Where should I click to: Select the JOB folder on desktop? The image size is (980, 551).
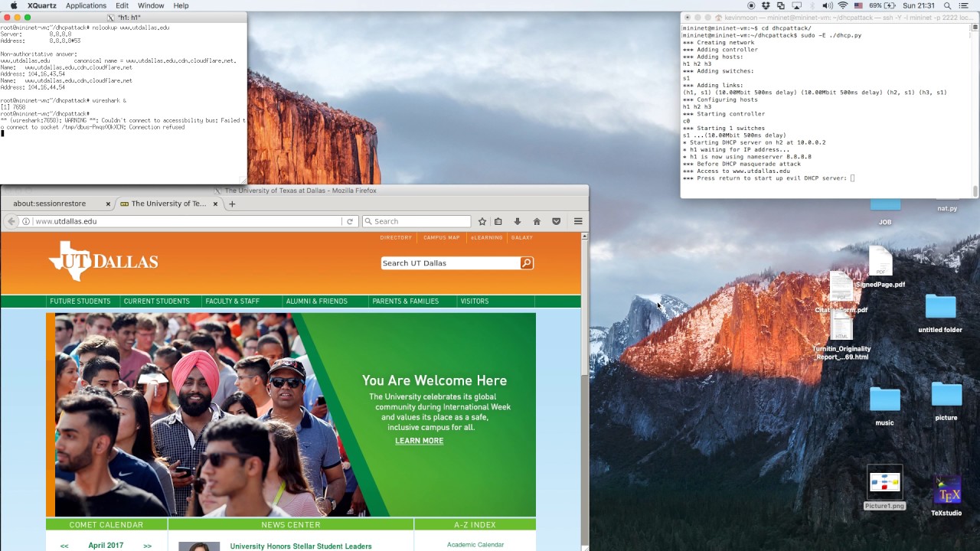885,210
